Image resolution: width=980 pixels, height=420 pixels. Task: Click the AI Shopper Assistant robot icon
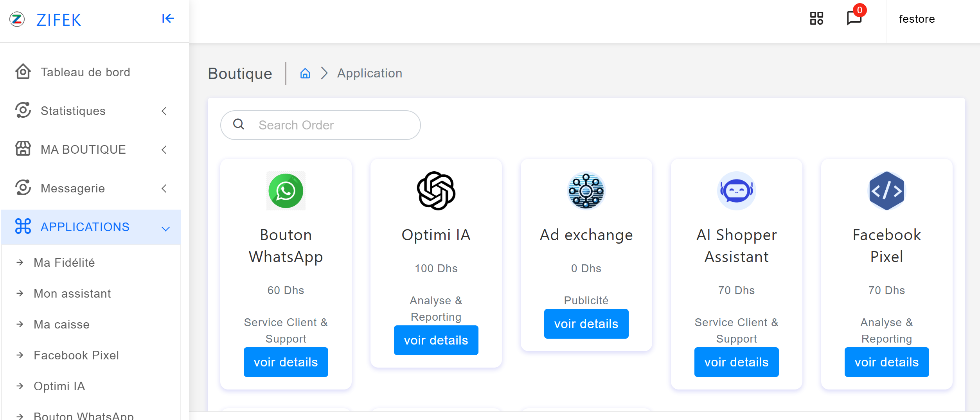(736, 191)
